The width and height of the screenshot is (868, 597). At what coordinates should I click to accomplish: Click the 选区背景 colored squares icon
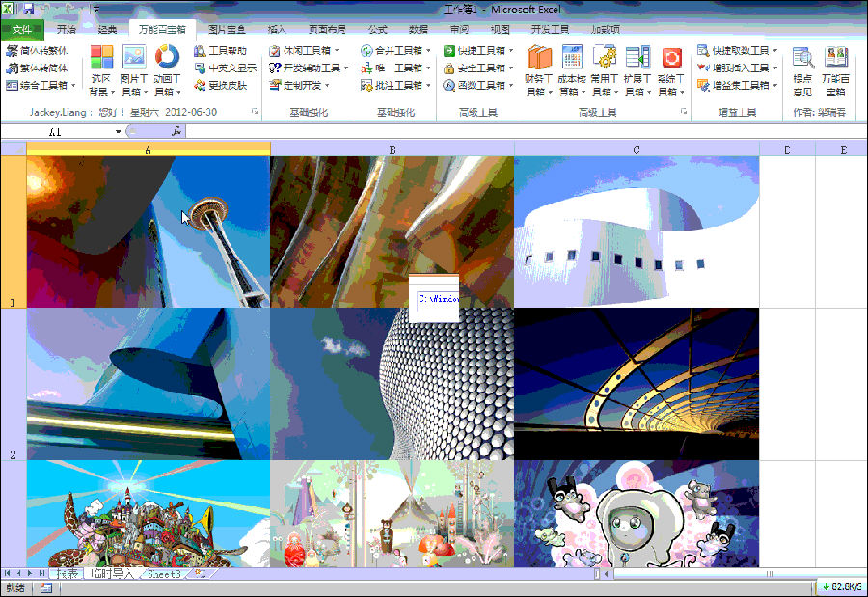(x=100, y=59)
